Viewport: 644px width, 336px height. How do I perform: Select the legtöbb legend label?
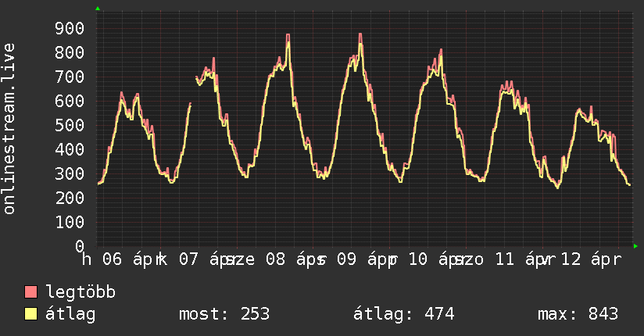tap(80, 293)
